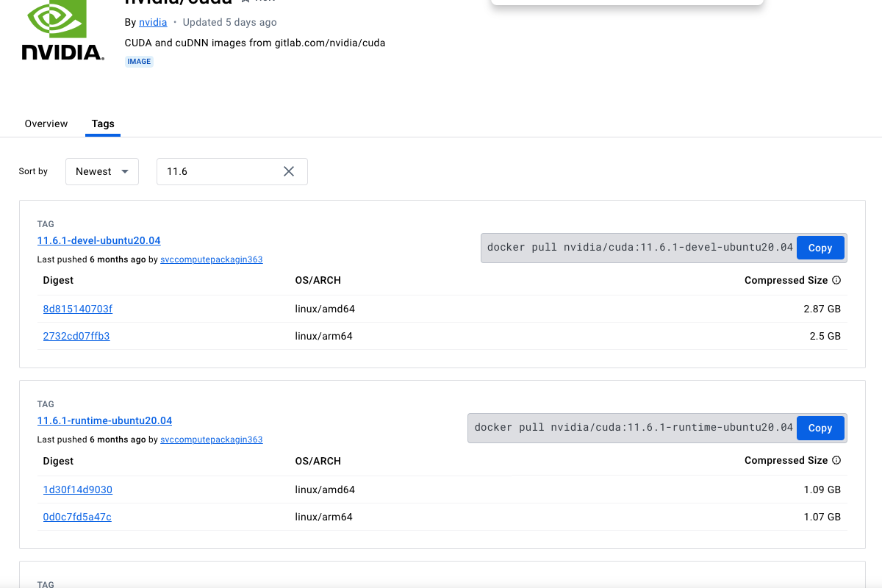The width and height of the screenshot is (882, 588).
Task: Open digest 0d0c7fd5a47c
Action: 77,517
